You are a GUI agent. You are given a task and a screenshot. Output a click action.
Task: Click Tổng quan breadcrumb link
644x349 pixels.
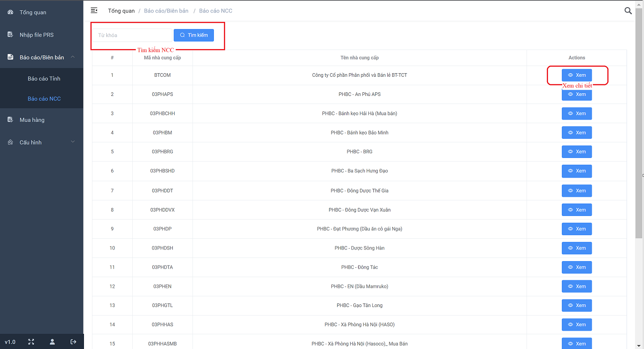121,11
